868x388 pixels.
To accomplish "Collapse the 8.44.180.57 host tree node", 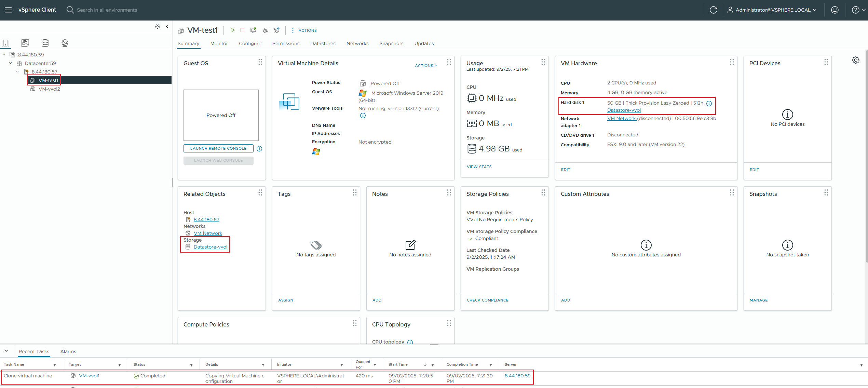I will (x=17, y=72).
